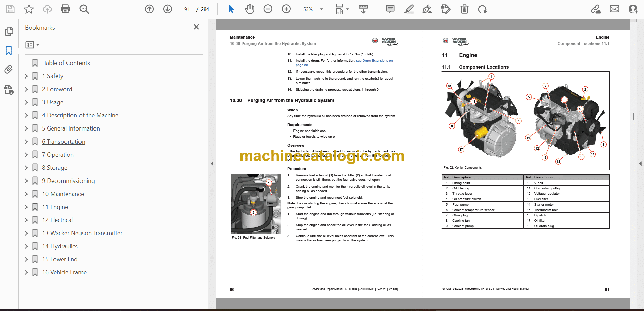Close the Bookmarks panel
The width and height of the screenshot is (644, 311).
pos(196,27)
